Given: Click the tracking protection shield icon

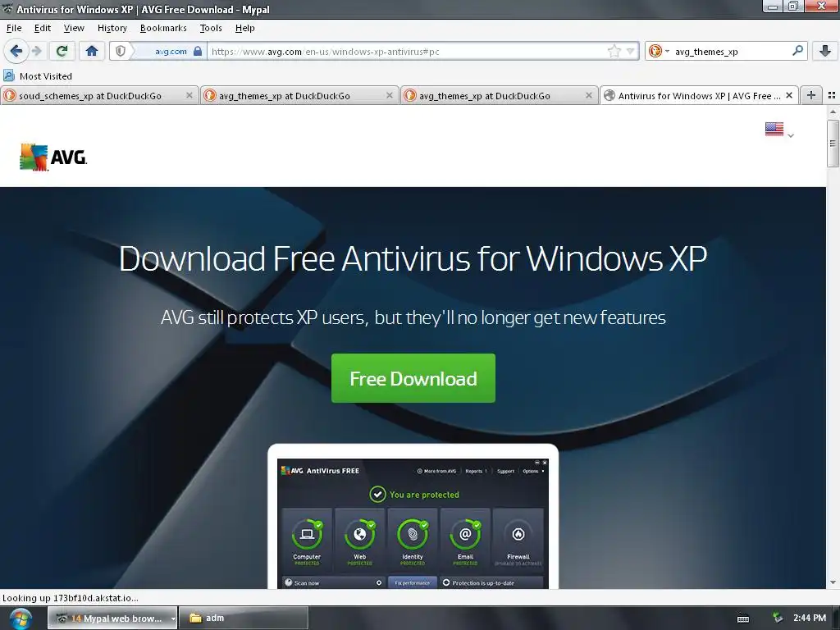Looking at the screenshot, I should pyautogui.click(x=121, y=52).
